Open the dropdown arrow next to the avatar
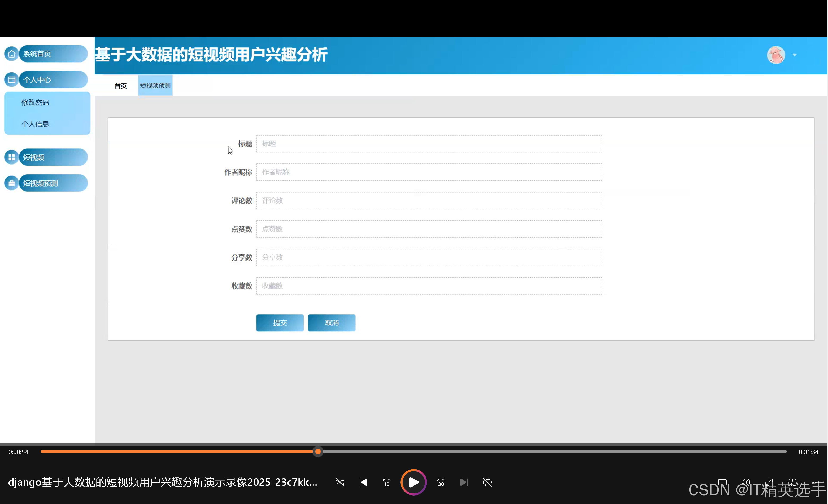 (x=795, y=55)
